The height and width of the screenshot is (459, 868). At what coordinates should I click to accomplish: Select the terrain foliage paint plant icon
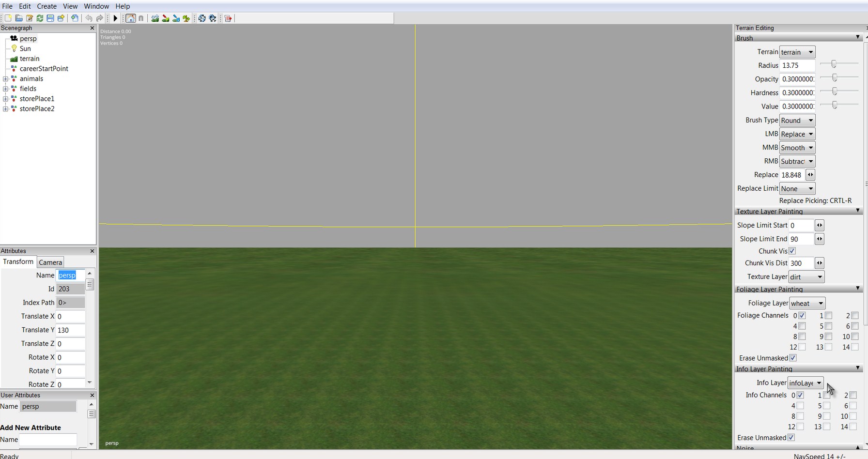[x=186, y=18]
